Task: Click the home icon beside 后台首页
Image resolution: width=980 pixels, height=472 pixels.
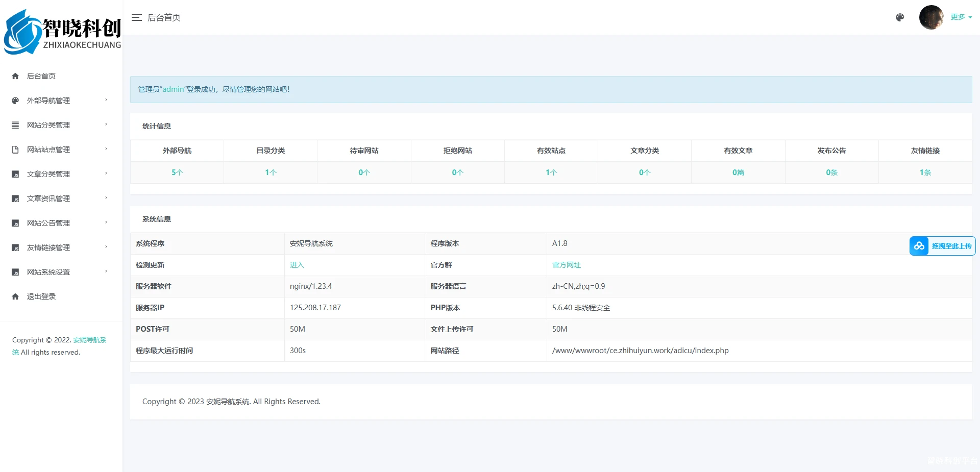Action: click(x=15, y=76)
